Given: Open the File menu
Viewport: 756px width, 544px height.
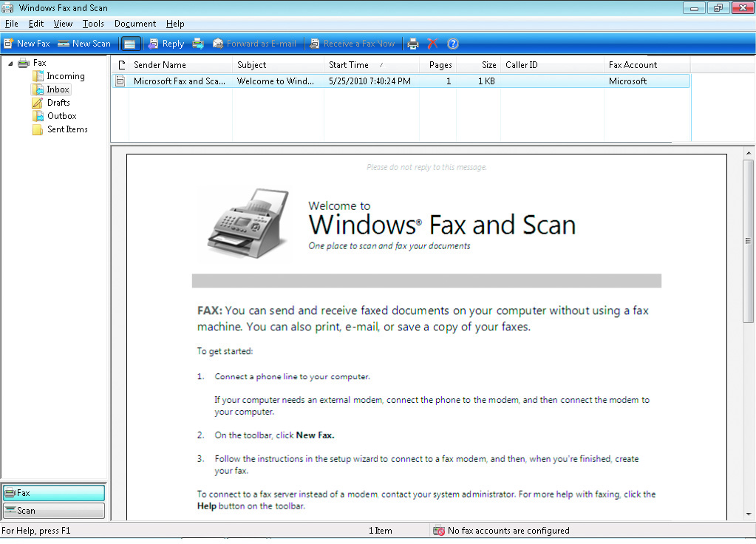Looking at the screenshot, I should point(12,24).
